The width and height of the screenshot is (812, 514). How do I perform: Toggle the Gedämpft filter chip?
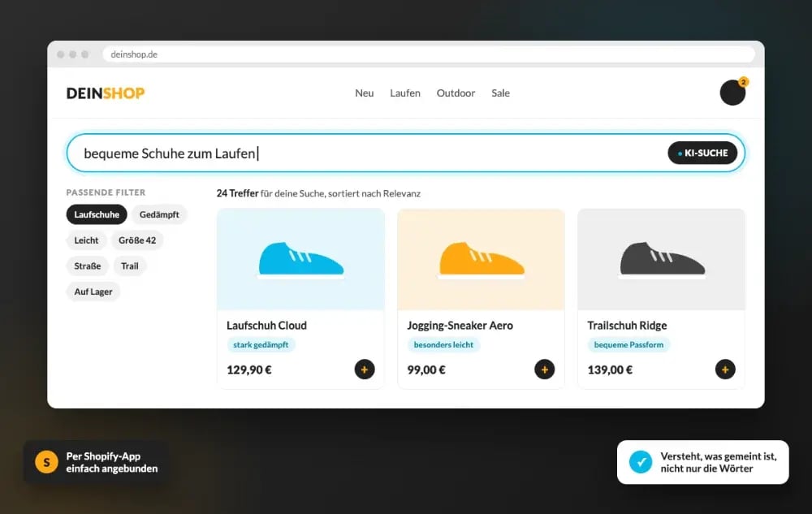(x=159, y=214)
